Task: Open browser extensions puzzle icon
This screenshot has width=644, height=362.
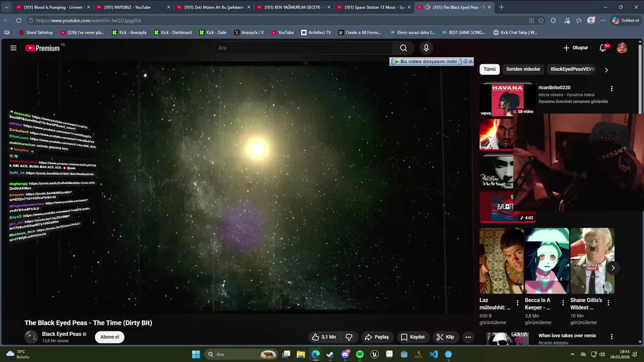Action: click(x=553, y=21)
